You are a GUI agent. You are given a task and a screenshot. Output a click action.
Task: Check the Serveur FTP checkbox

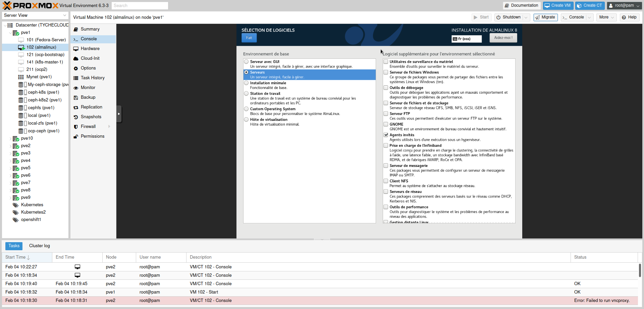point(386,114)
